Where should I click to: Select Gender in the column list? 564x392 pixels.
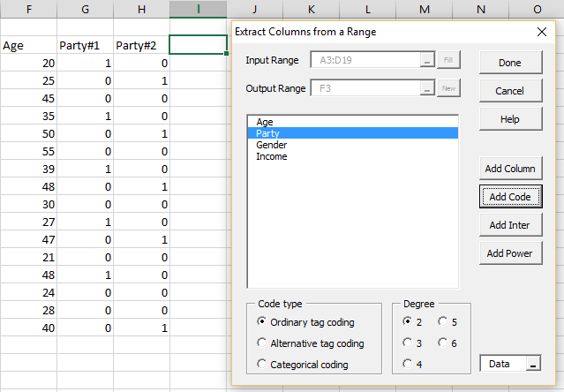click(271, 145)
